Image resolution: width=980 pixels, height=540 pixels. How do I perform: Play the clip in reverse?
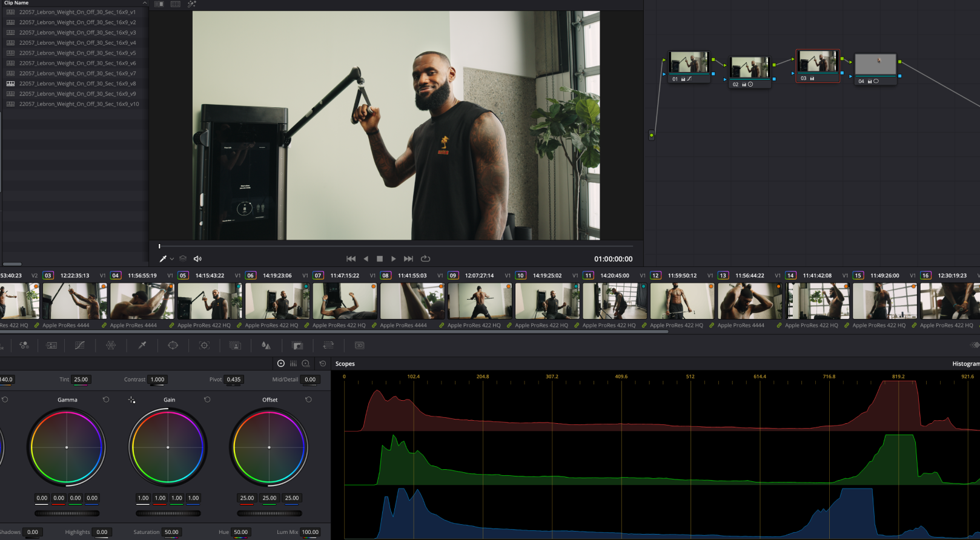[366, 258]
